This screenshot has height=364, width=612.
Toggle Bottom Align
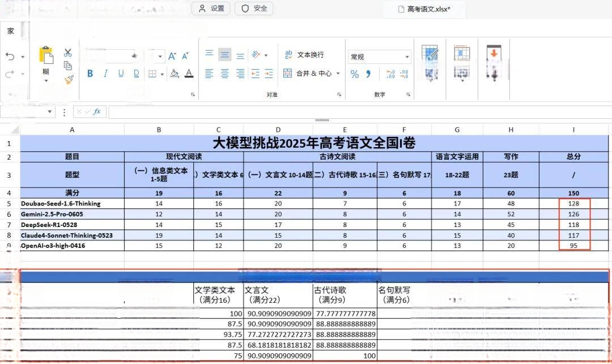point(240,55)
